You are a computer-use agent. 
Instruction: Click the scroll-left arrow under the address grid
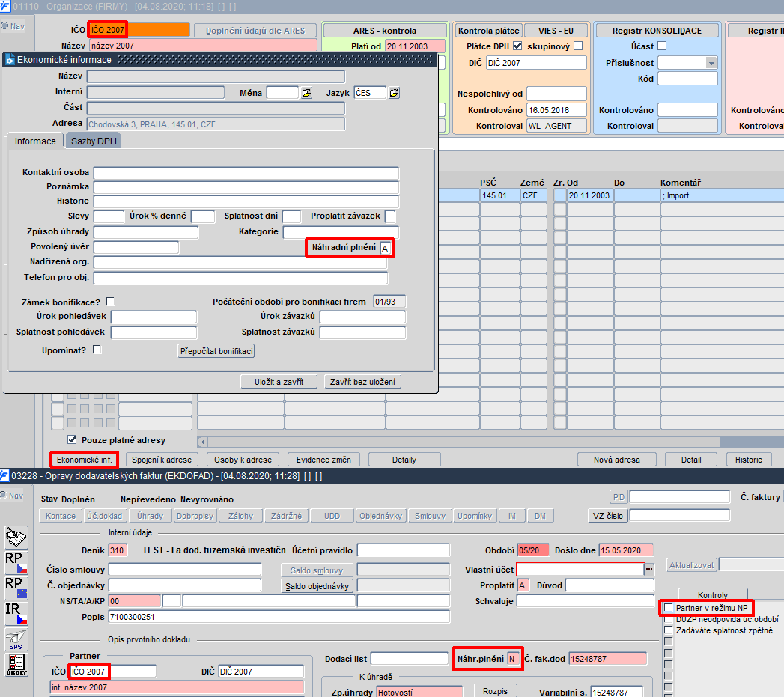click(202, 442)
